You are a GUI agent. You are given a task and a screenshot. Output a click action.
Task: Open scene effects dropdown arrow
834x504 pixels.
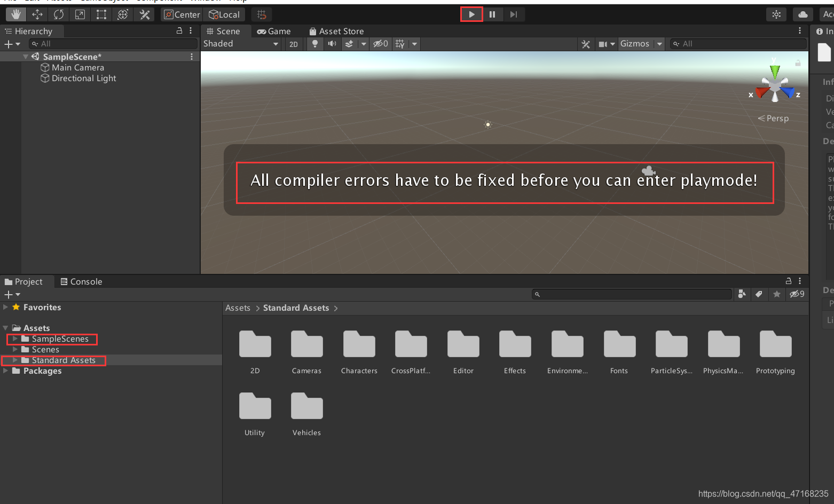[x=364, y=44]
